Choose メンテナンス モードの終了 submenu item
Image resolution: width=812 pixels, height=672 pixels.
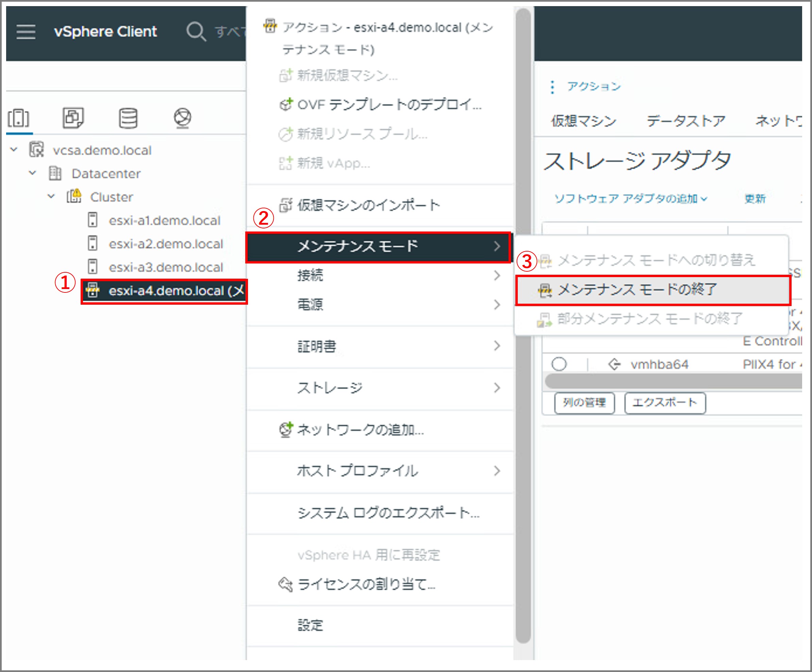(x=653, y=290)
